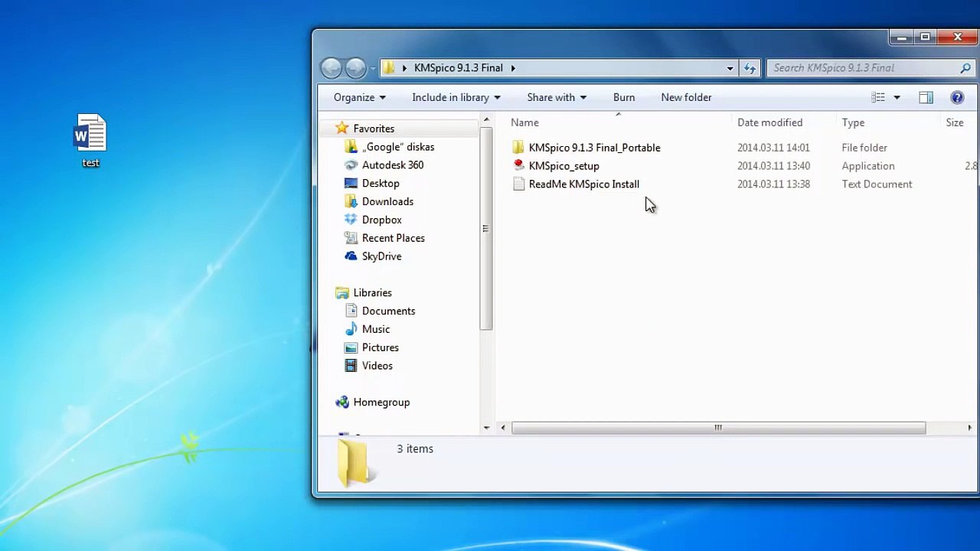Open the Share with dropdown
The image size is (980, 551).
click(557, 97)
